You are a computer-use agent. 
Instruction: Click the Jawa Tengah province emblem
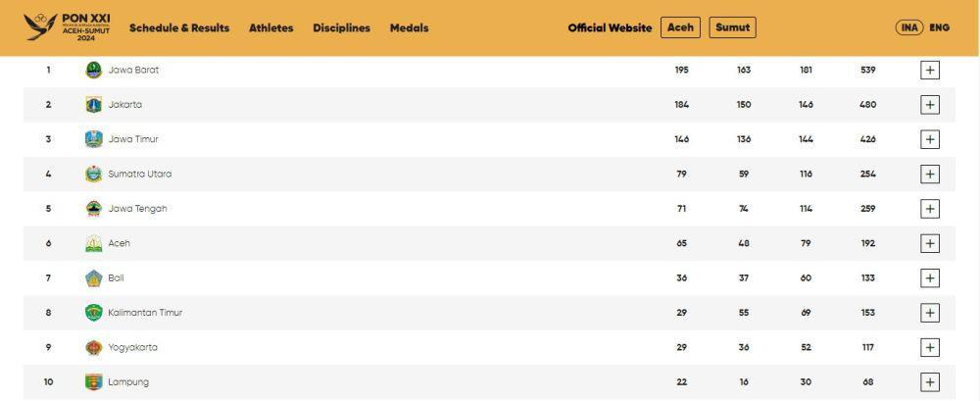click(94, 208)
